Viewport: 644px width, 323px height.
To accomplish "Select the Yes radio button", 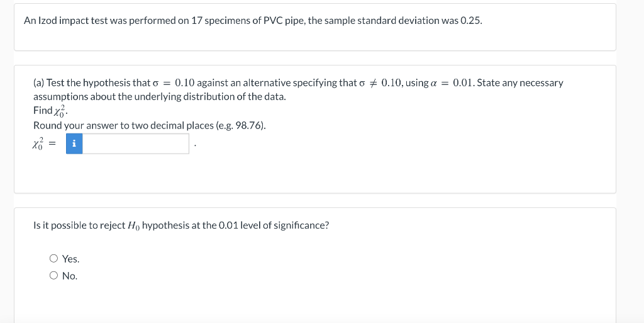I will pyautogui.click(x=54, y=259).
